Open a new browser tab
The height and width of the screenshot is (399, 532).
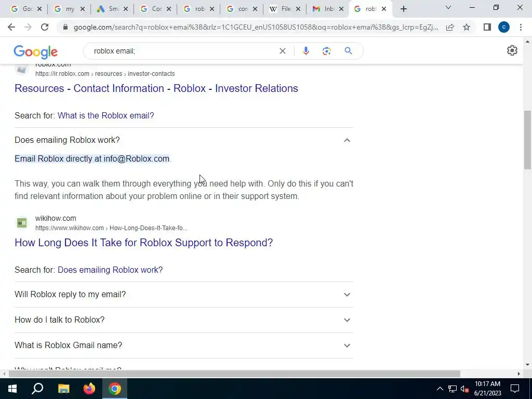(403, 9)
